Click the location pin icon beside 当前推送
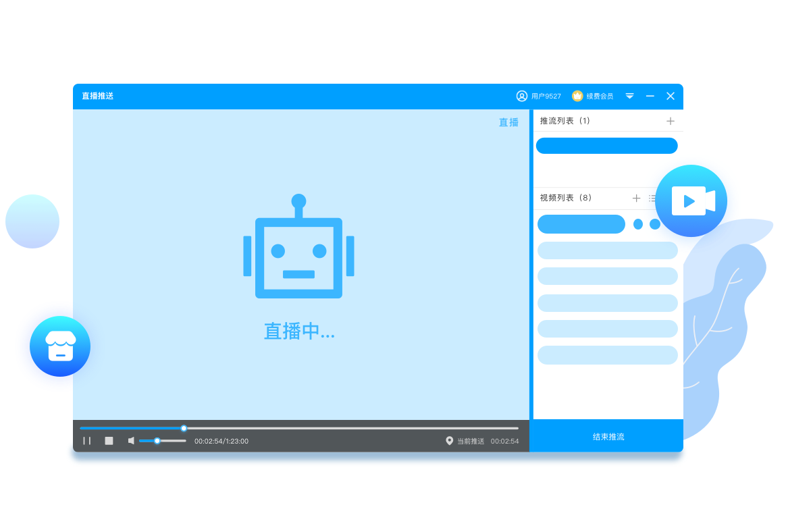Viewport: 786px width, 532px height. [450, 441]
